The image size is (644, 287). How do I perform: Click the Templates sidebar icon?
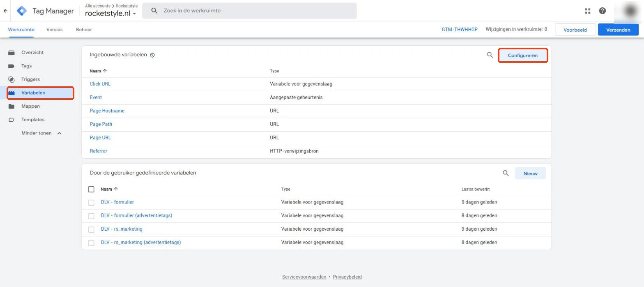[x=11, y=120]
